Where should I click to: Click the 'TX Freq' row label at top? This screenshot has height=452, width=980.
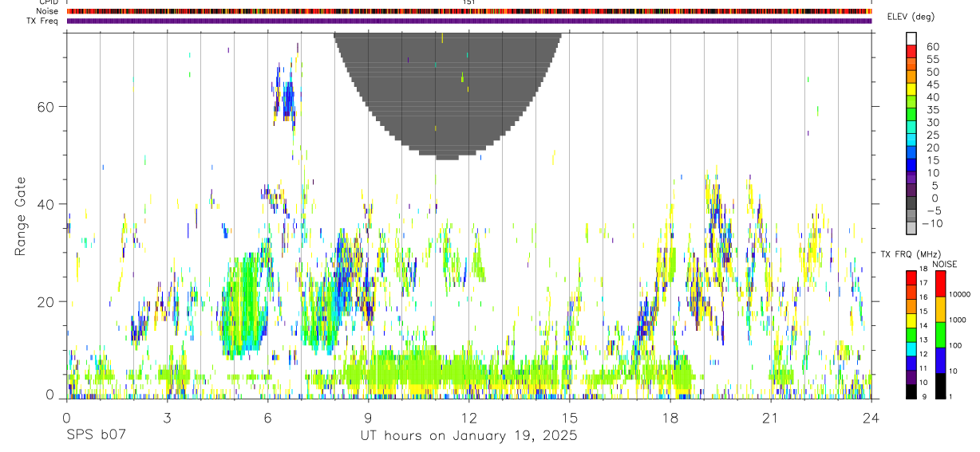44,21
